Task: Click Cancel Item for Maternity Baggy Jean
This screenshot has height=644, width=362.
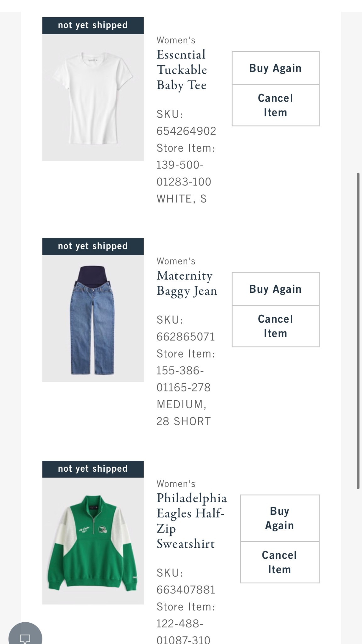Action: coord(275,326)
